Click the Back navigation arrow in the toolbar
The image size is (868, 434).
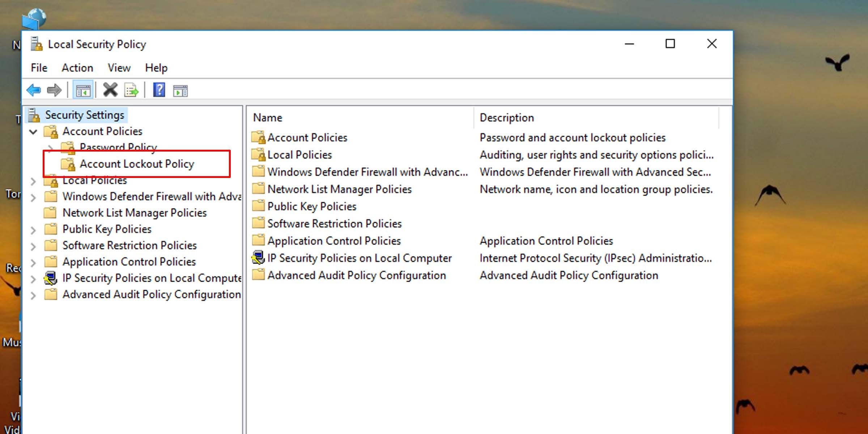[34, 90]
